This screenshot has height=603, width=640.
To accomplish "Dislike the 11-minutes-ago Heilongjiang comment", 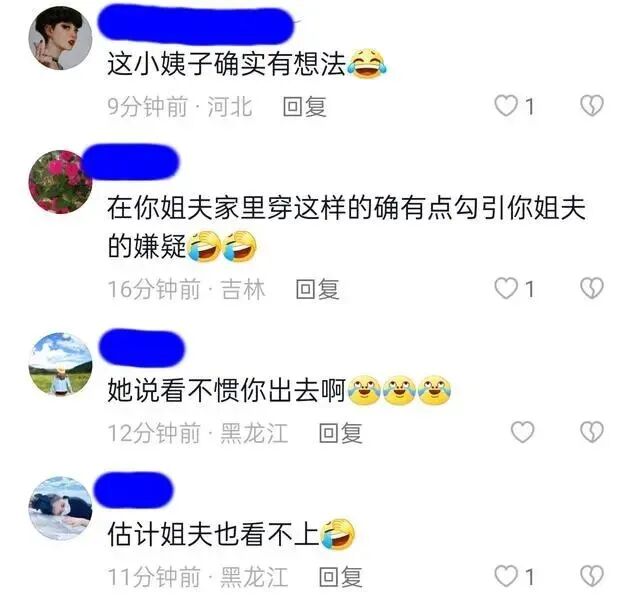I will 592,576.
